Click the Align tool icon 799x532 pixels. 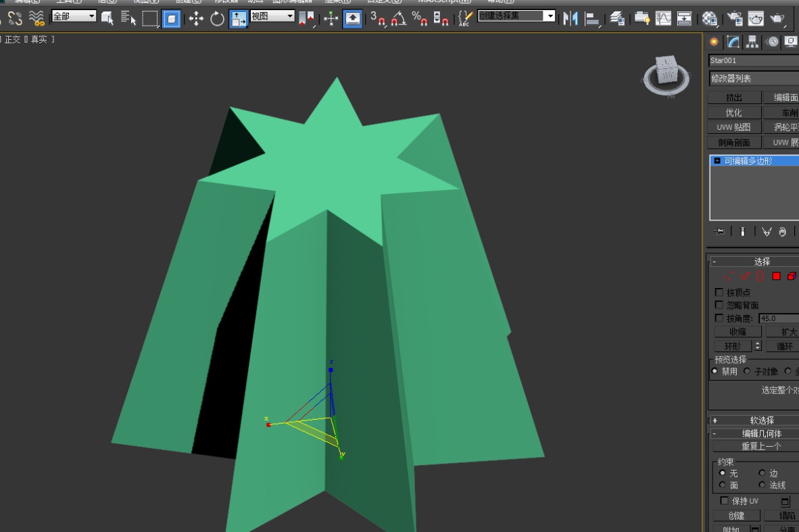click(592, 19)
